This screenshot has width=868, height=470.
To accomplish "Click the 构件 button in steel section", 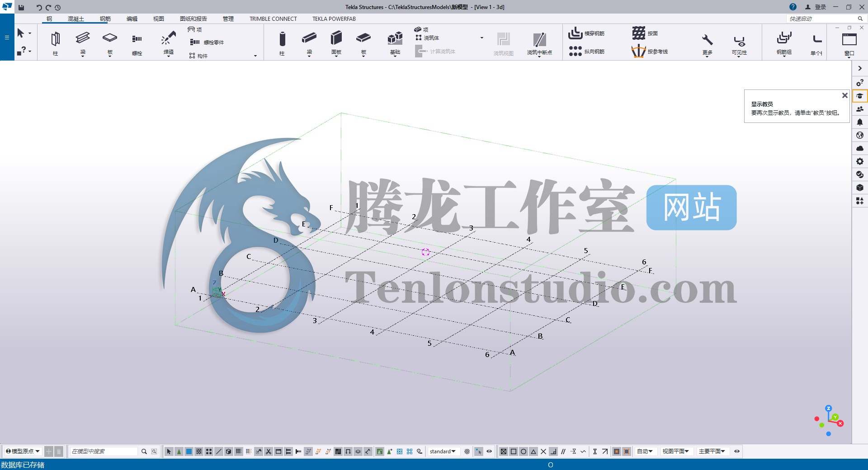I will 198,56.
